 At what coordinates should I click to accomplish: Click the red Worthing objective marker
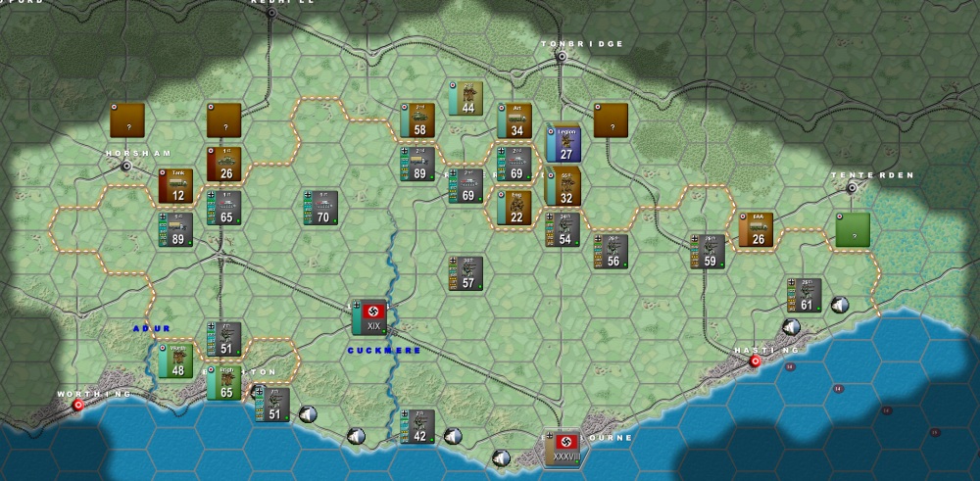78,405
